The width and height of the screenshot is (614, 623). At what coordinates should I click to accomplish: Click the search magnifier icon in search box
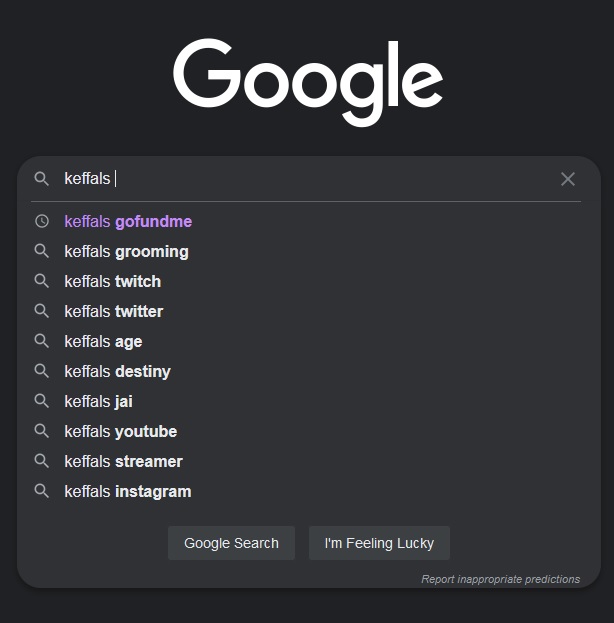[x=41, y=179]
